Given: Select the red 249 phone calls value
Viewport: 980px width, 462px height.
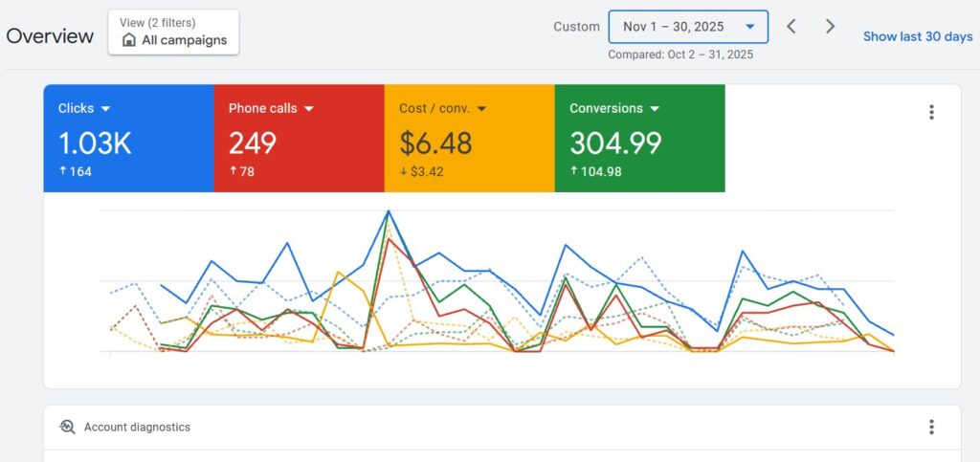Looking at the screenshot, I should [253, 143].
